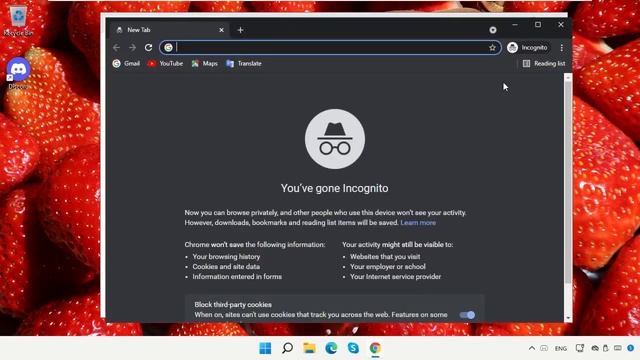
Task: Click 'Cookies and site data' list item
Action: click(226, 267)
